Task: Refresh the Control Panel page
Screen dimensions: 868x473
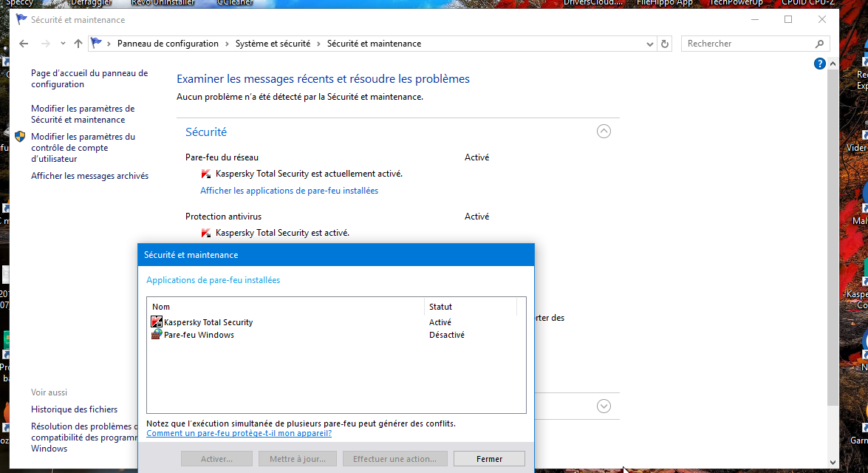Action: click(665, 44)
